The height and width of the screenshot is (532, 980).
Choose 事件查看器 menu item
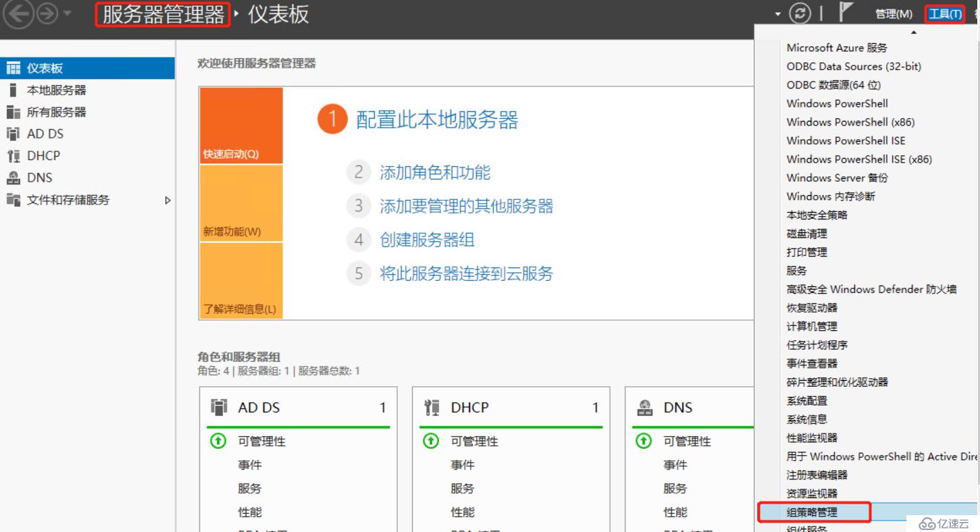click(x=812, y=363)
